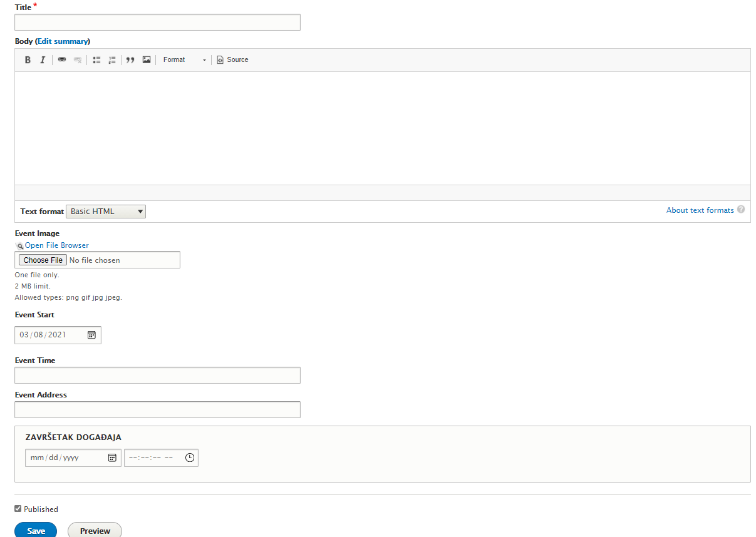Screen dimensions: 756x537
Task: Expand the Text format Basic HTML dropdown
Action: (106, 212)
